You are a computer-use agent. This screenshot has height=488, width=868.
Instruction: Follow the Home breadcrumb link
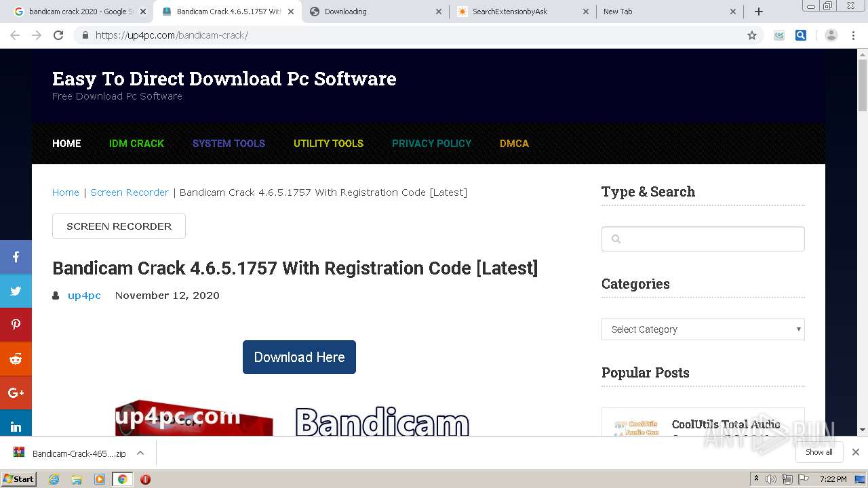(66, 192)
